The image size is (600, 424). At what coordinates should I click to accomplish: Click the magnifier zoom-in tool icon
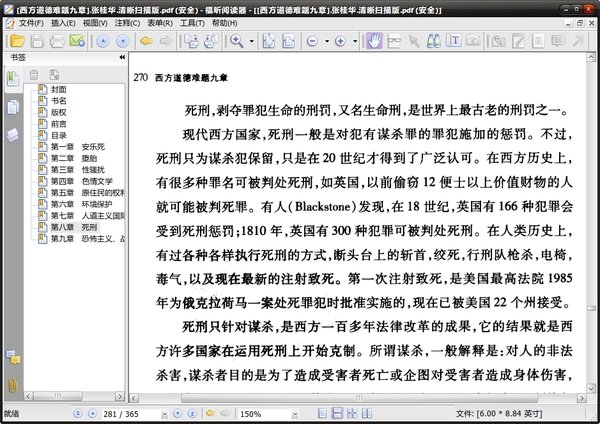(x=237, y=41)
